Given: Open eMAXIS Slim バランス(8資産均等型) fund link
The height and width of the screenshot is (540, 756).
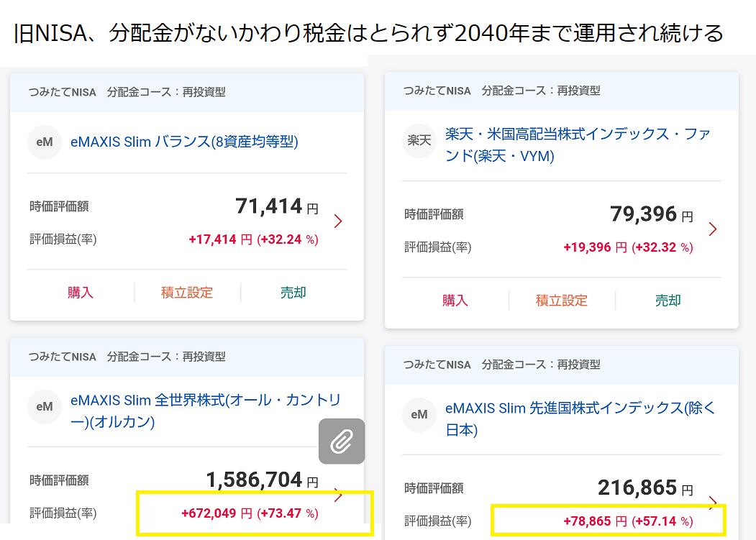Looking at the screenshot, I should tap(184, 142).
